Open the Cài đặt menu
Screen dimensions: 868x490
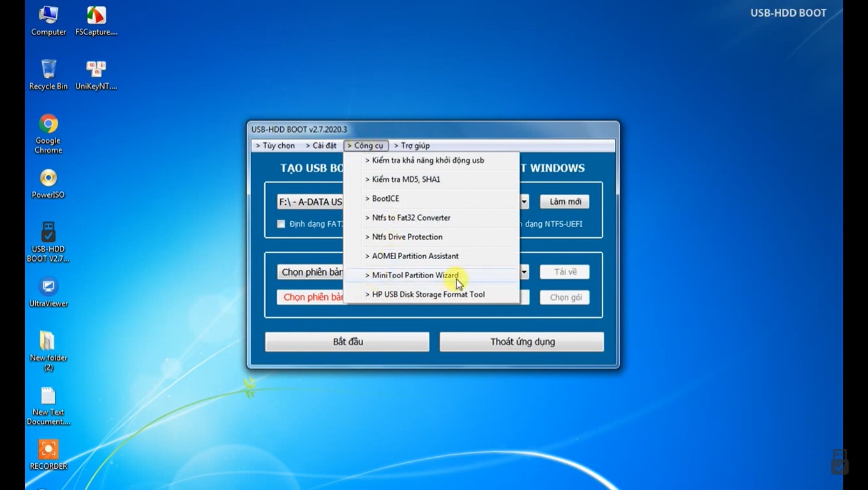[321, 145]
